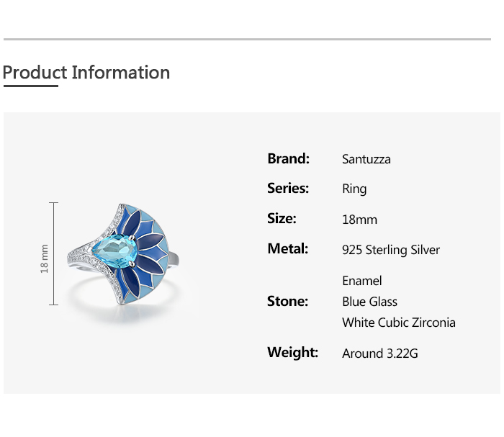
Task: Select the Weight label
Action: pos(292,353)
